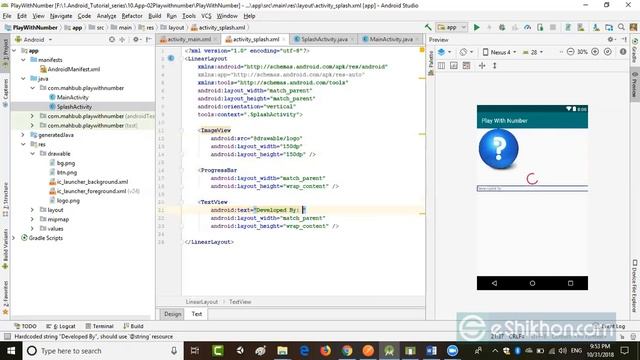Image resolution: width=640 pixels, height=360 pixels.
Task: Open the TODO tool window
Action: coord(25,326)
